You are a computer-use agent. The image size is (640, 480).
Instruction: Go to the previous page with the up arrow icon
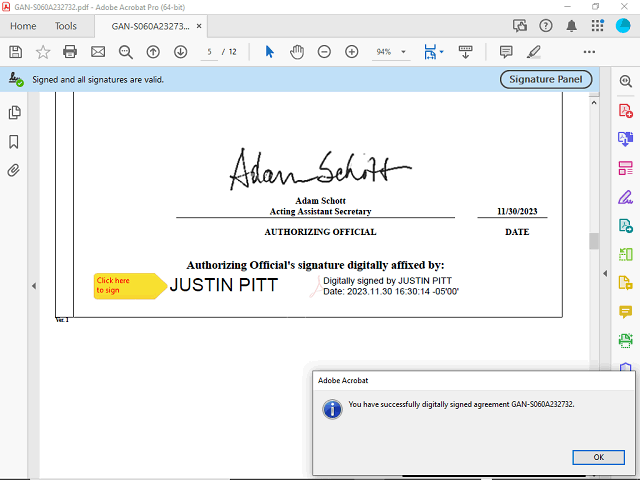(153, 52)
